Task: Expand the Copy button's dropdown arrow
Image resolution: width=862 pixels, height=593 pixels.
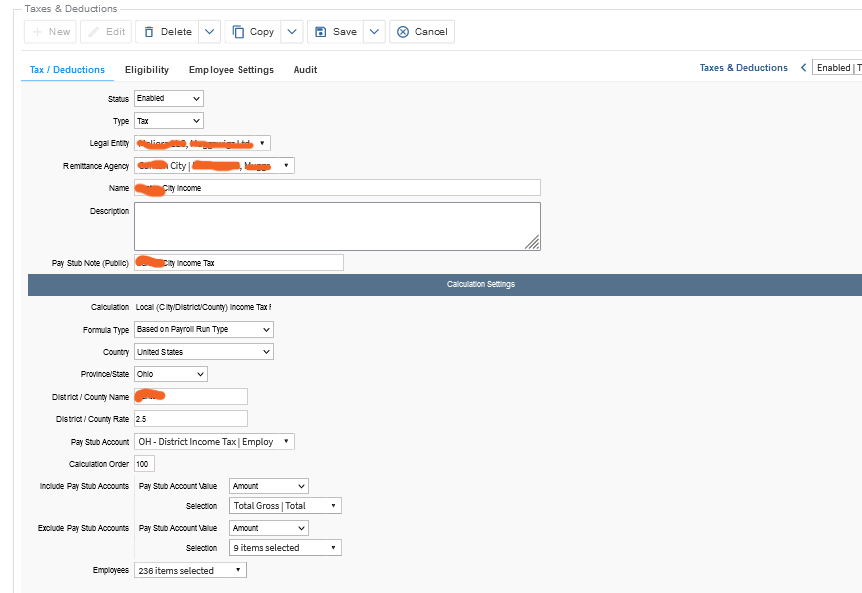Action: pos(292,32)
